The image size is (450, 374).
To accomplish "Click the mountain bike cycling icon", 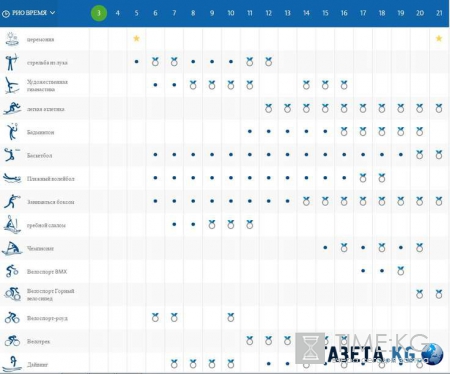I will tap(12, 294).
